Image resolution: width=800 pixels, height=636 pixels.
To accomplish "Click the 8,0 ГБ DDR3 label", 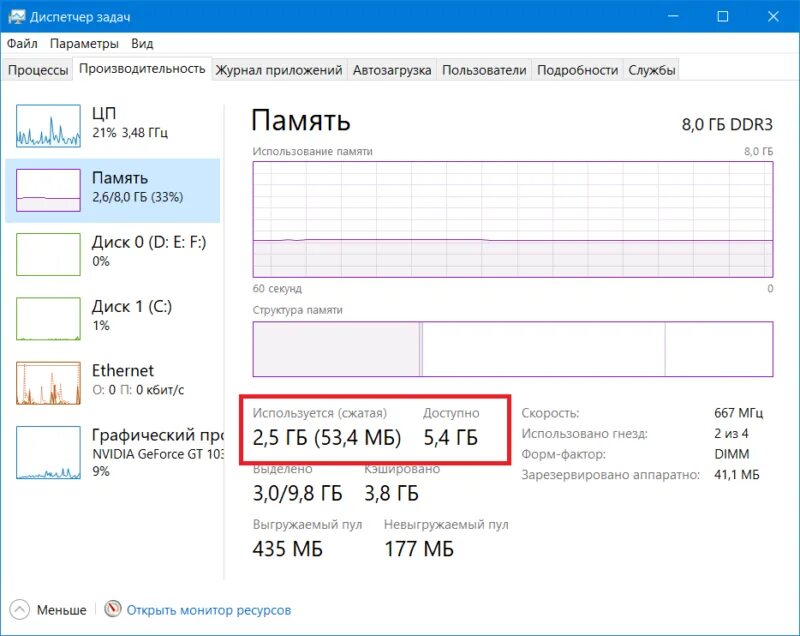I will coord(727,124).
